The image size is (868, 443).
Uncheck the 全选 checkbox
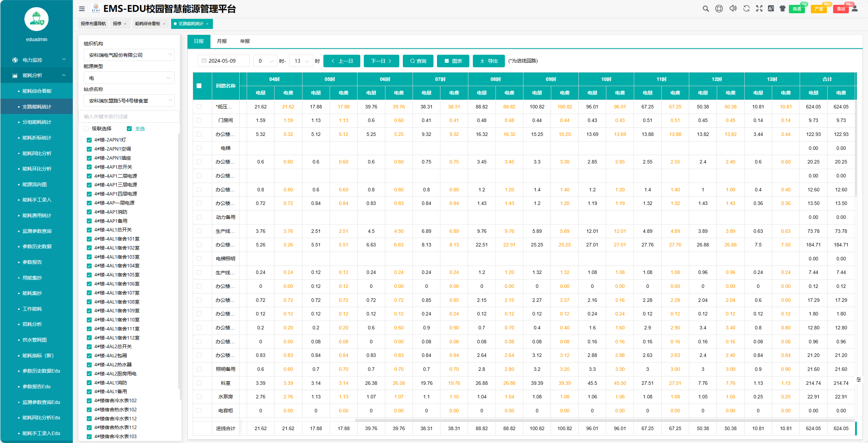(x=129, y=129)
